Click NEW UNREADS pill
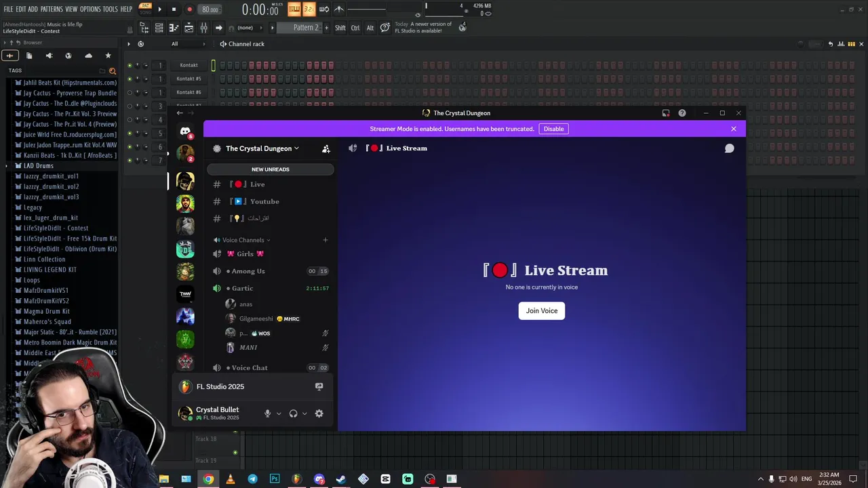868x488 pixels. [x=271, y=169]
